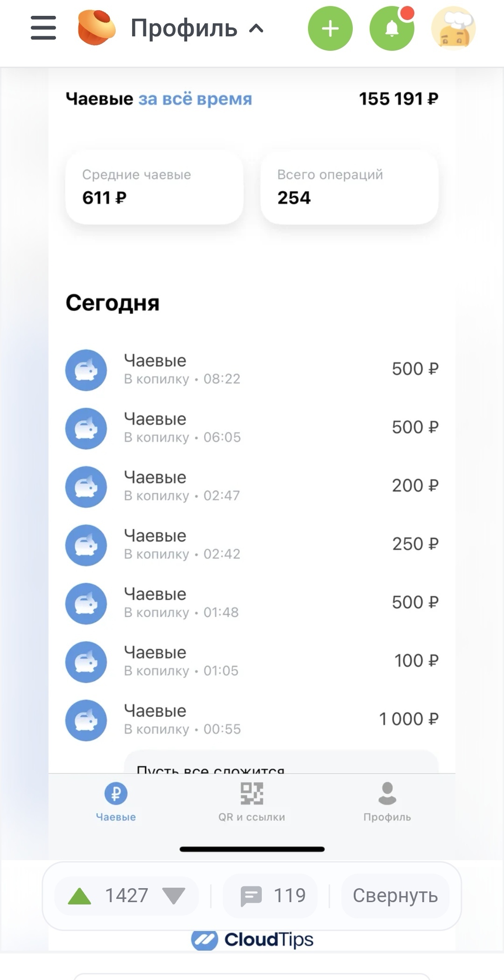Open the hamburger menu
The height and width of the screenshot is (980, 504).
click(x=43, y=28)
